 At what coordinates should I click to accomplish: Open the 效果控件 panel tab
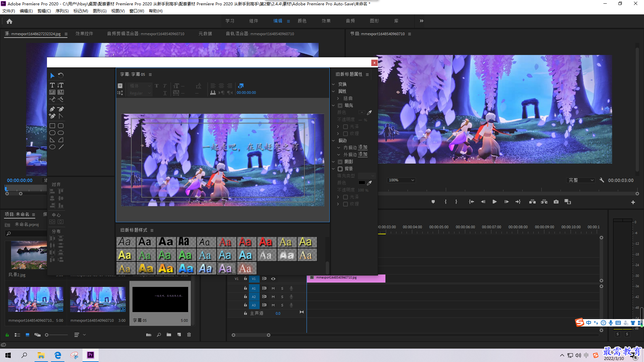(84, 34)
